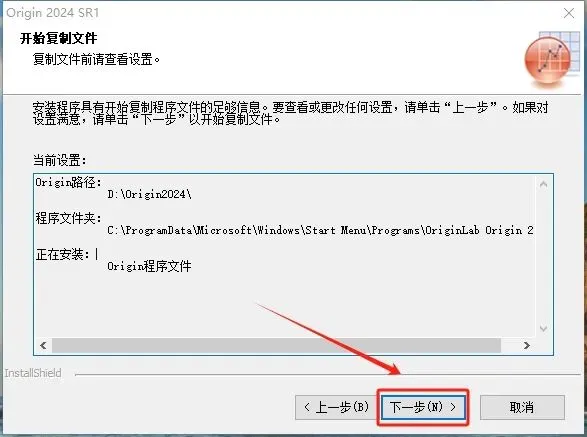Screen dimensions: 587x437
Task: Click the Origin路径: label in settings
Action: (69, 182)
